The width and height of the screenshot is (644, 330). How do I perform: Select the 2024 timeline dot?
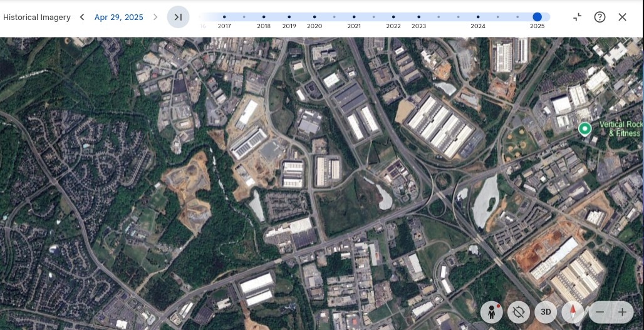(x=478, y=17)
